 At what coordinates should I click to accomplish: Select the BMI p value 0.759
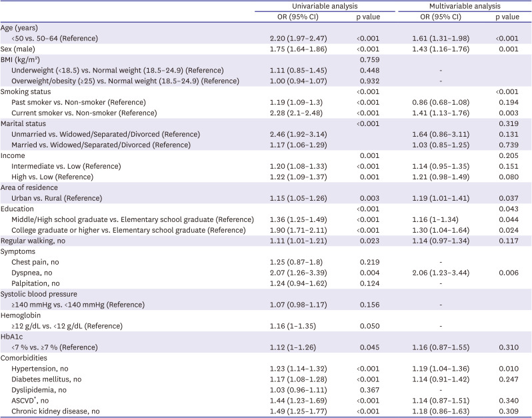pos(370,59)
